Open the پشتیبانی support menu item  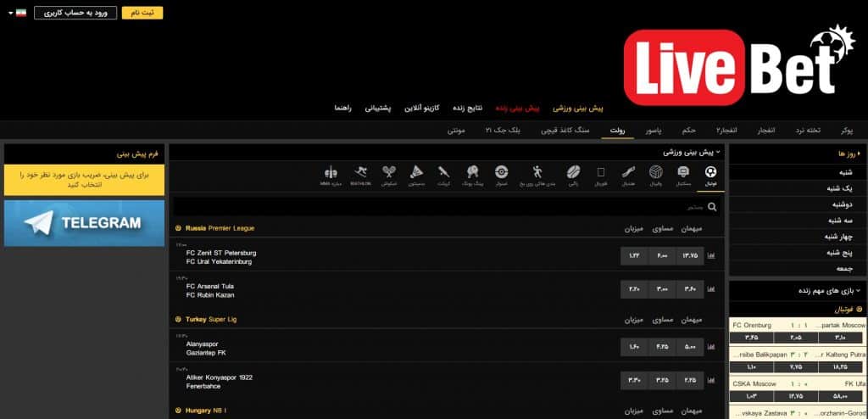coord(378,108)
